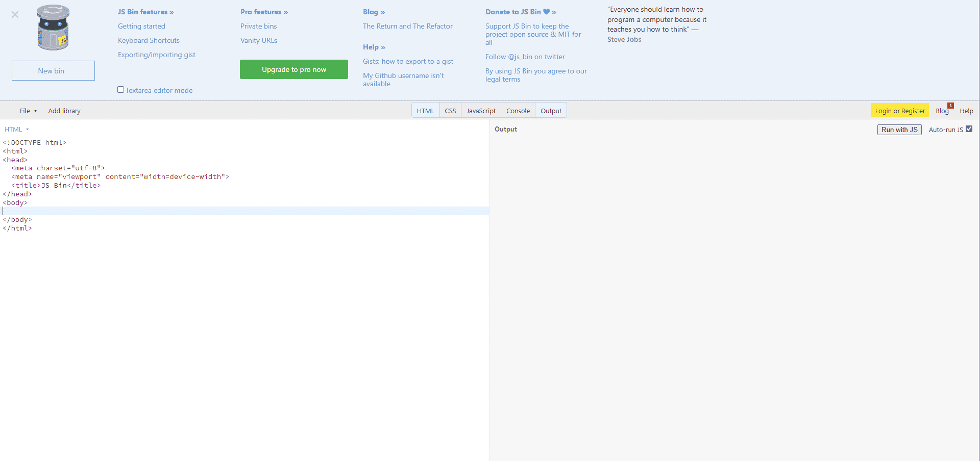Click the DOCTYPE html line
The image size is (980, 461).
click(35, 142)
